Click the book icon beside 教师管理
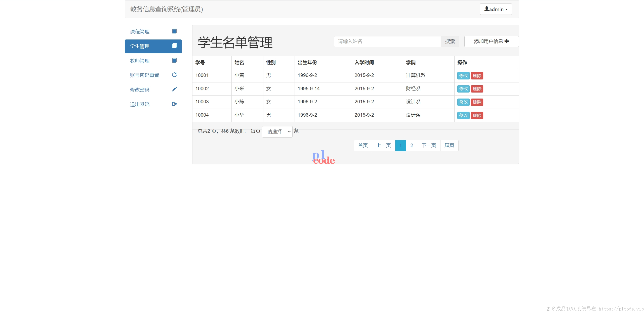The width and height of the screenshot is (644, 313). (174, 60)
